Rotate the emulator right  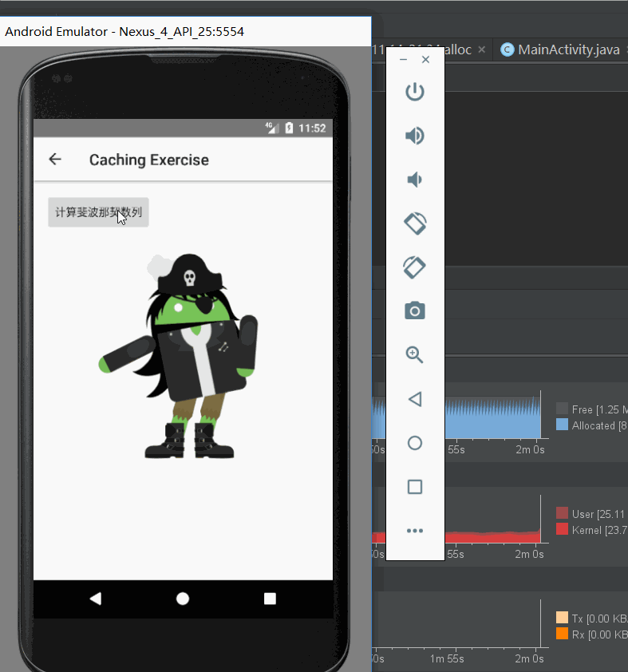(415, 267)
